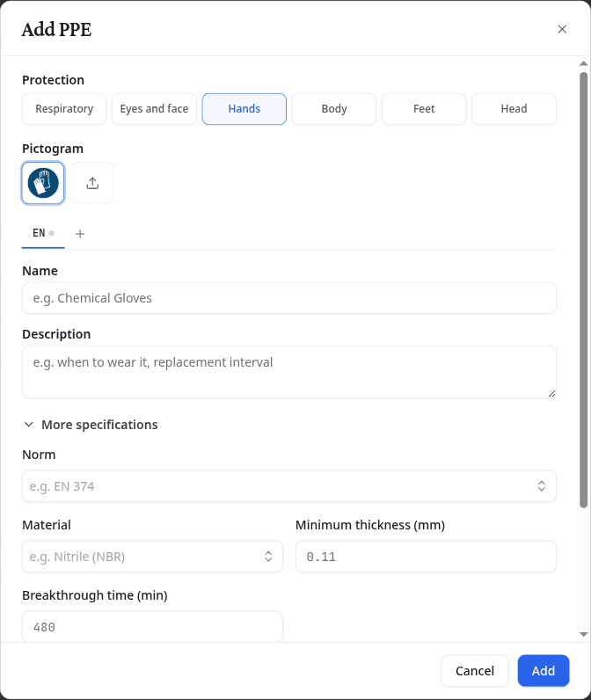Click the blue Add button

click(544, 670)
